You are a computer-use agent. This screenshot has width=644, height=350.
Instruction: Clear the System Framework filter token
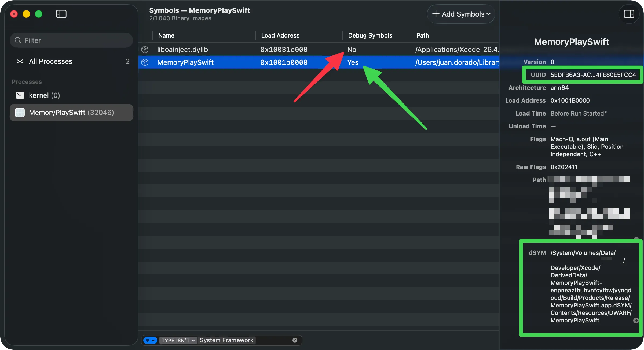295,340
